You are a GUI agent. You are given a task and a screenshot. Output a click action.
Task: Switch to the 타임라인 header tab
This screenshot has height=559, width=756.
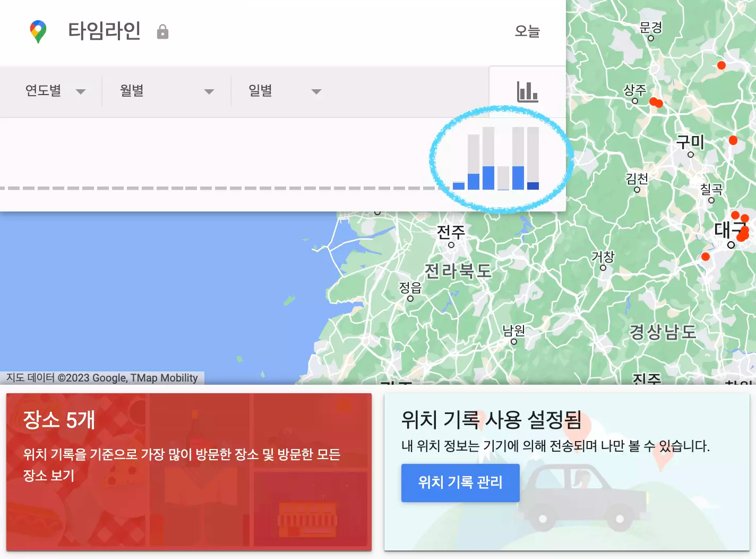point(105,31)
